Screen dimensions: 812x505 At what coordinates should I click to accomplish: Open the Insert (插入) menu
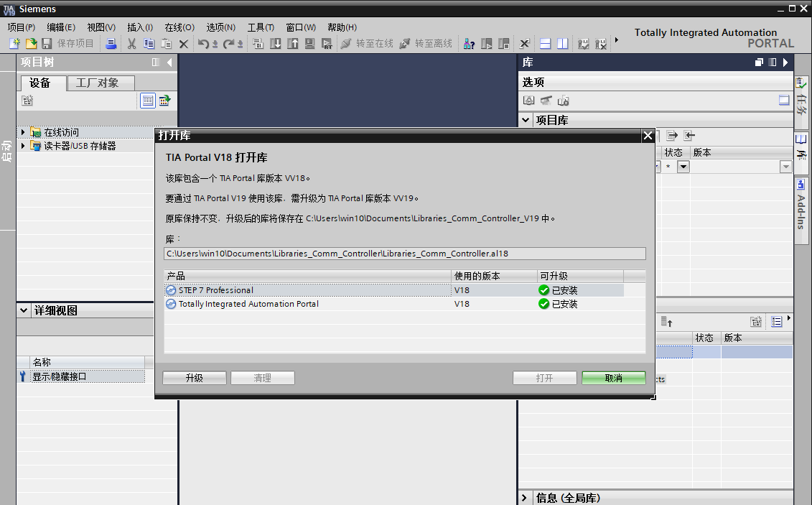(140, 27)
